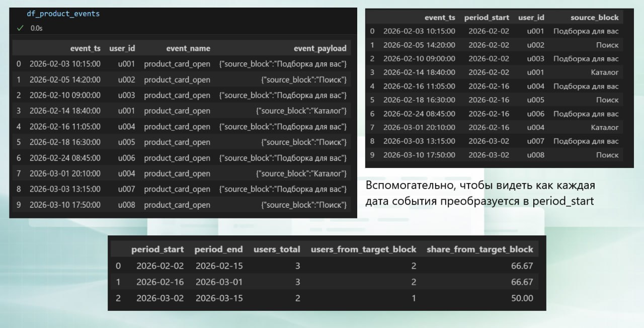Click the event_name column header
Image resolution: width=644 pixels, height=328 pixels.
[x=188, y=48]
